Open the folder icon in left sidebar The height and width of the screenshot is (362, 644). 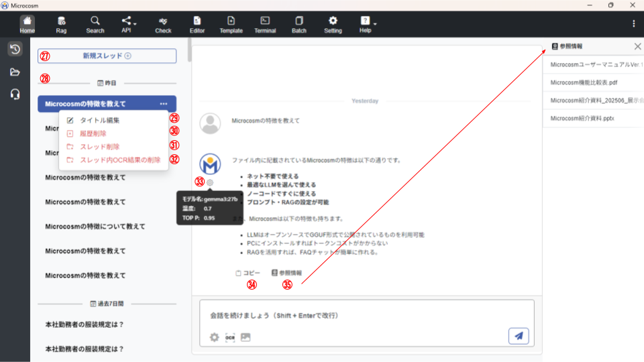pyautogui.click(x=15, y=72)
